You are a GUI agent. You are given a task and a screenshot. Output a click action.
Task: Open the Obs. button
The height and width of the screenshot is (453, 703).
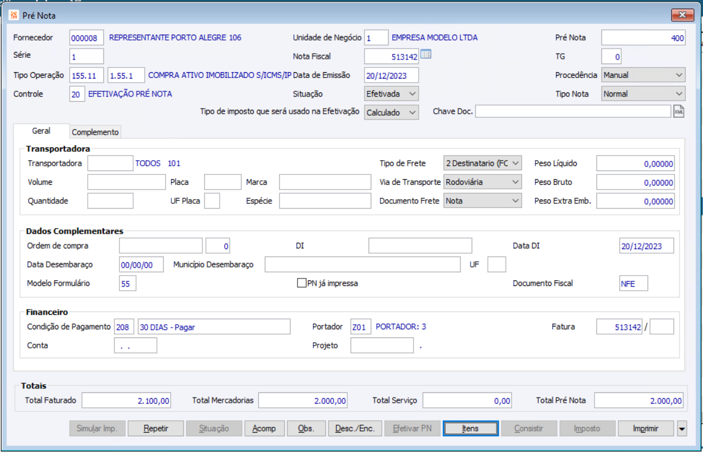306,428
